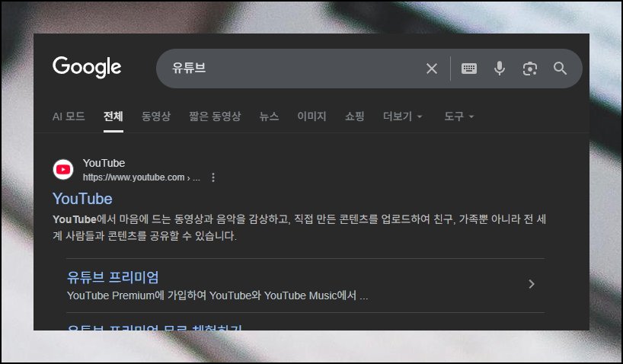The width and height of the screenshot is (623, 364).
Task: Go to the 뉴스 tab
Action: pyautogui.click(x=269, y=117)
